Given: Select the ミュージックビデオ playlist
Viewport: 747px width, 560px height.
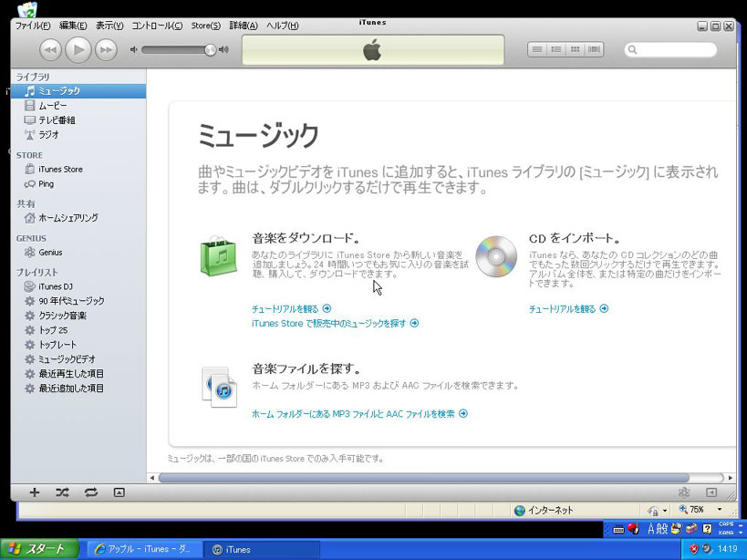Looking at the screenshot, I should tap(78, 359).
